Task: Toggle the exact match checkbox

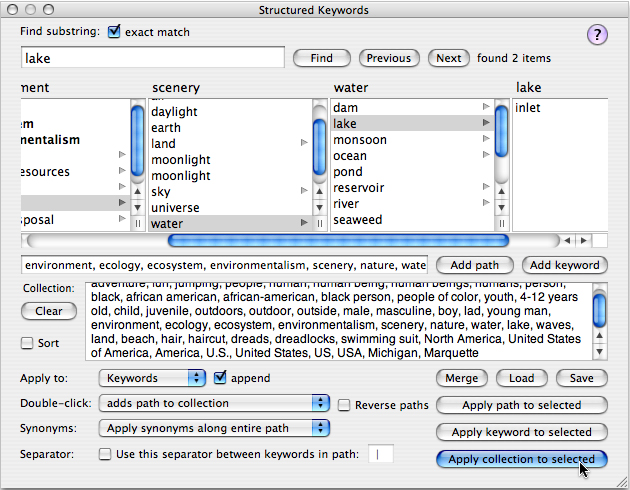Action: point(114,32)
